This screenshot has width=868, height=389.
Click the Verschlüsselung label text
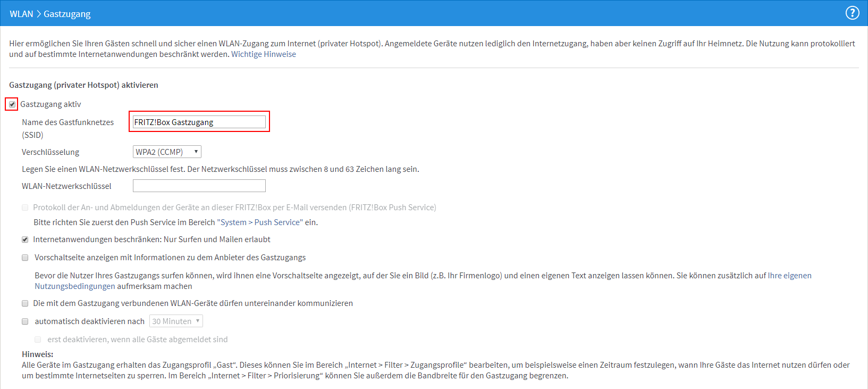(x=50, y=152)
